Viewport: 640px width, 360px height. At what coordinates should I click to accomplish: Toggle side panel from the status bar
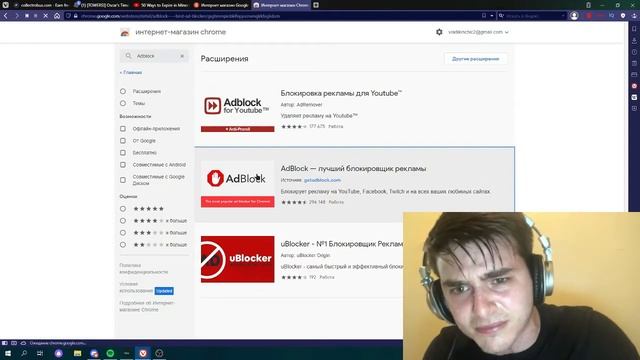tap(5, 343)
